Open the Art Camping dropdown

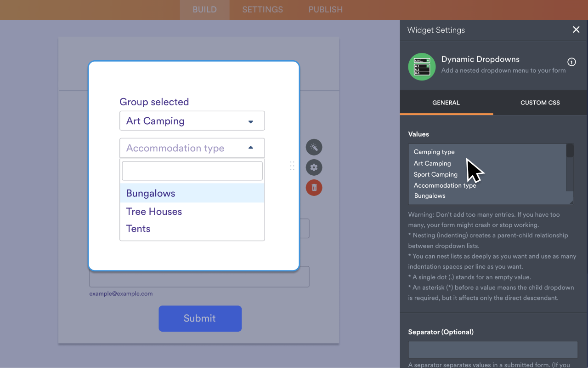[192, 121]
